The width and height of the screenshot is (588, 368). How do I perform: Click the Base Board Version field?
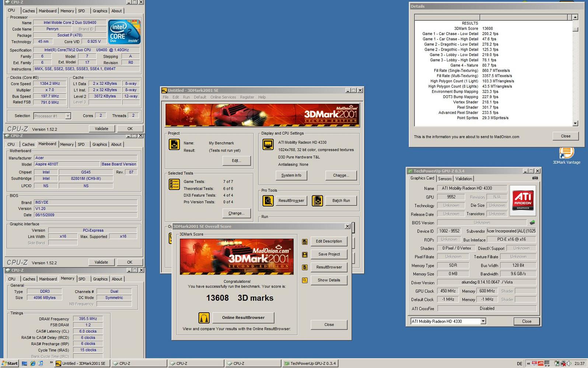[119, 164]
